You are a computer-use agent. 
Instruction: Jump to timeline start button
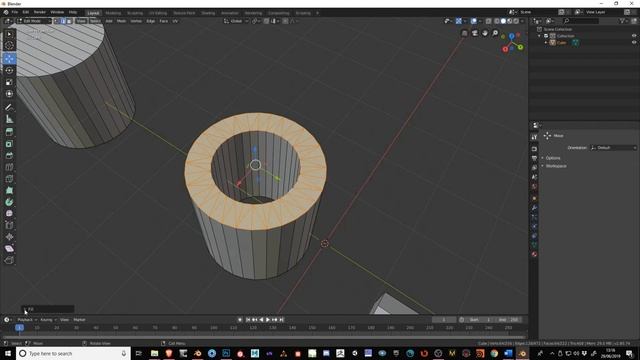(x=248, y=320)
